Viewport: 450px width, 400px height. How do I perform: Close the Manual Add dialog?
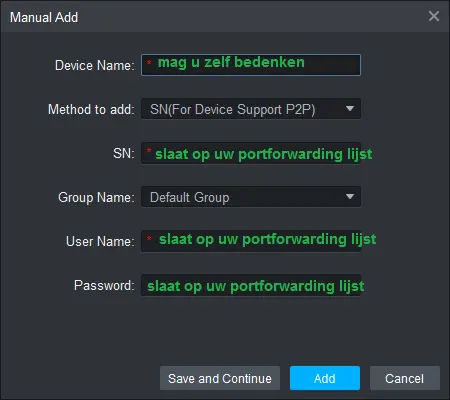pyautogui.click(x=434, y=16)
